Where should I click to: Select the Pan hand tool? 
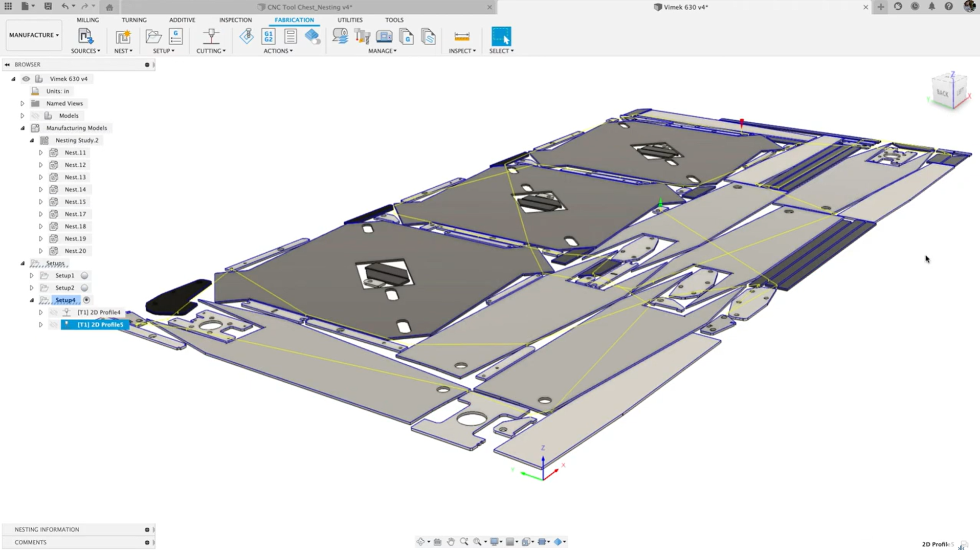451,541
